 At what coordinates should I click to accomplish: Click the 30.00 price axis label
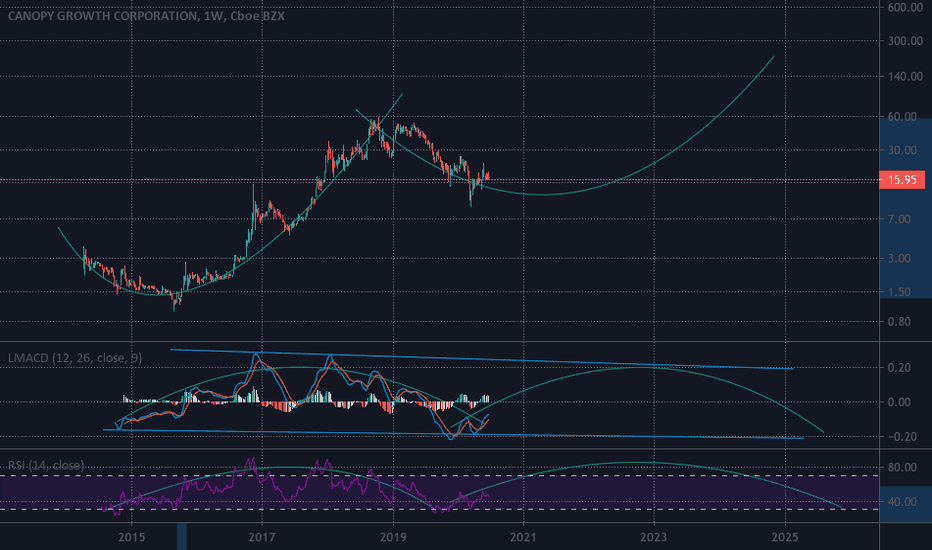coord(902,150)
